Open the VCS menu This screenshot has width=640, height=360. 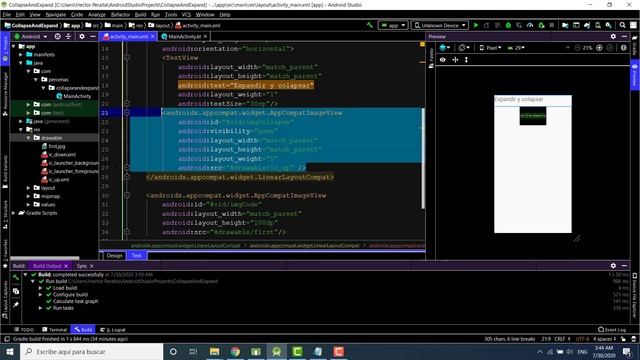pyautogui.click(x=186, y=15)
